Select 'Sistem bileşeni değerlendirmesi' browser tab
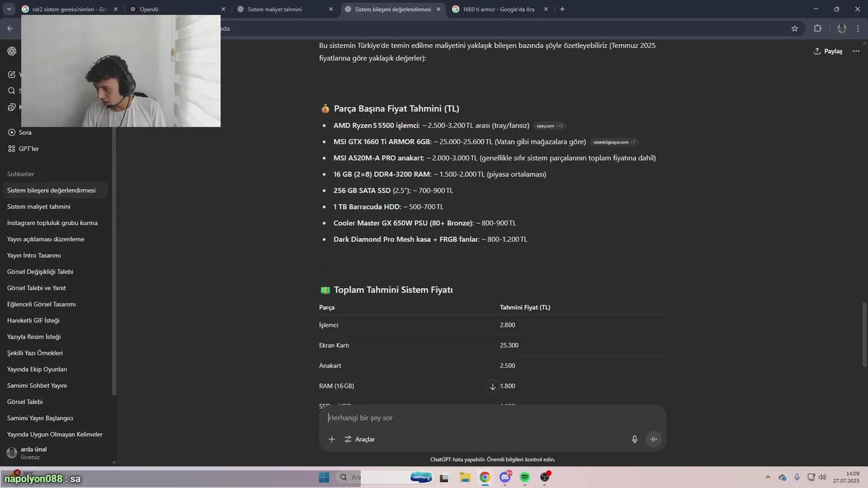Image resolution: width=868 pixels, height=488 pixels. pos(392,9)
